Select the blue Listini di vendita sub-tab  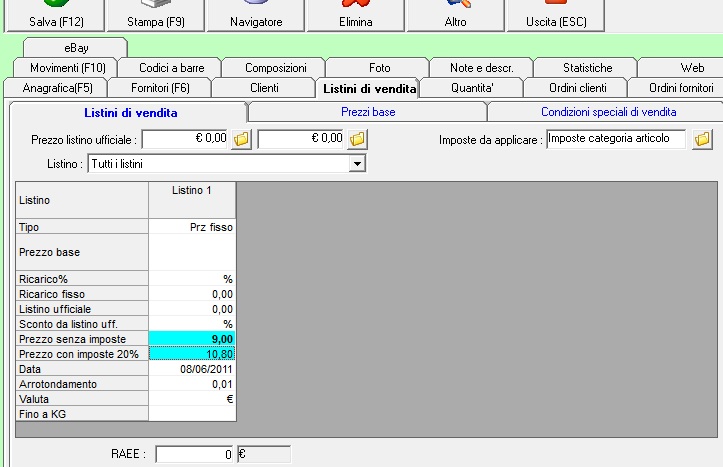(x=130, y=112)
